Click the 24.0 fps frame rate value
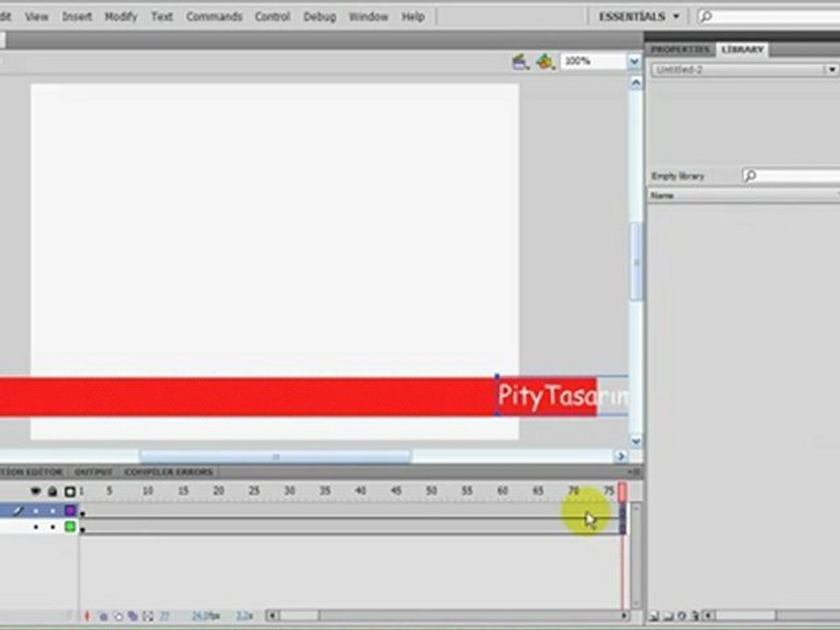840x630 pixels. coord(206,616)
